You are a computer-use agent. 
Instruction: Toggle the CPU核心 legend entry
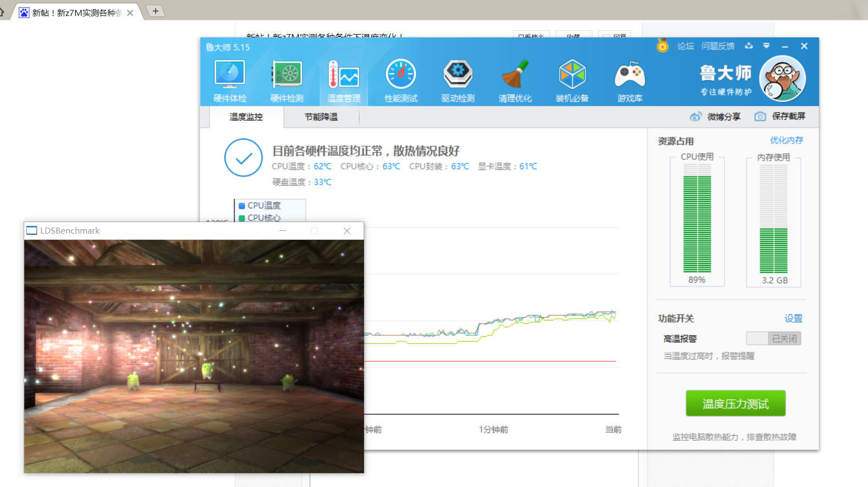(260, 218)
